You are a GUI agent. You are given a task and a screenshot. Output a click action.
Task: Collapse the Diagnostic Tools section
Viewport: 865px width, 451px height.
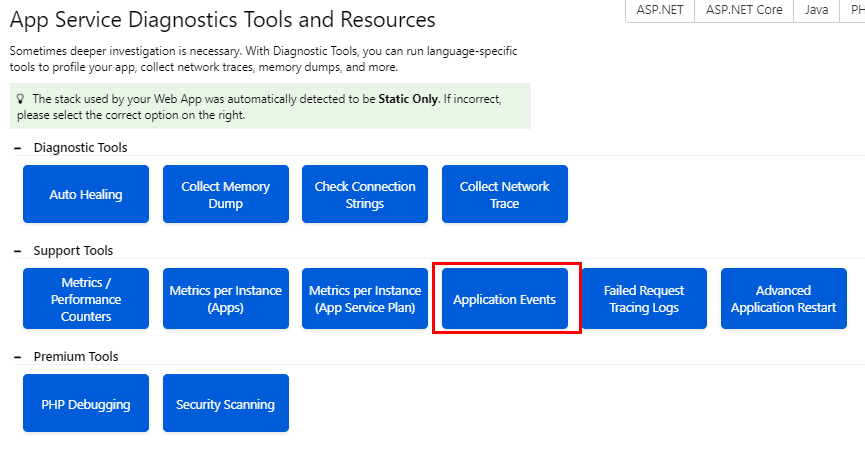pos(18,148)
